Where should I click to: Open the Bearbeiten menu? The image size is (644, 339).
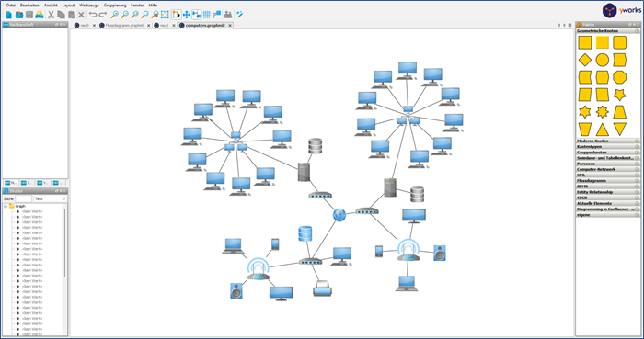29,5
